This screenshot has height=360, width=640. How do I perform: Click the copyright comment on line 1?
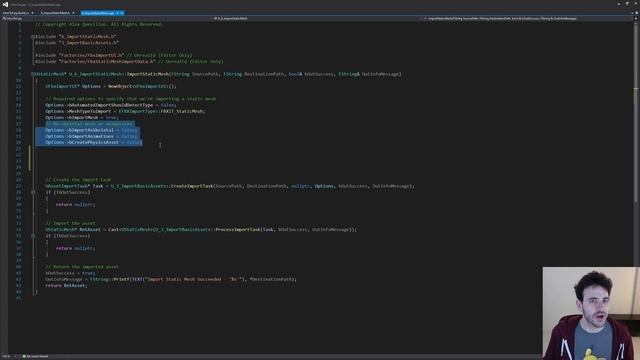[x=98, y=24]
